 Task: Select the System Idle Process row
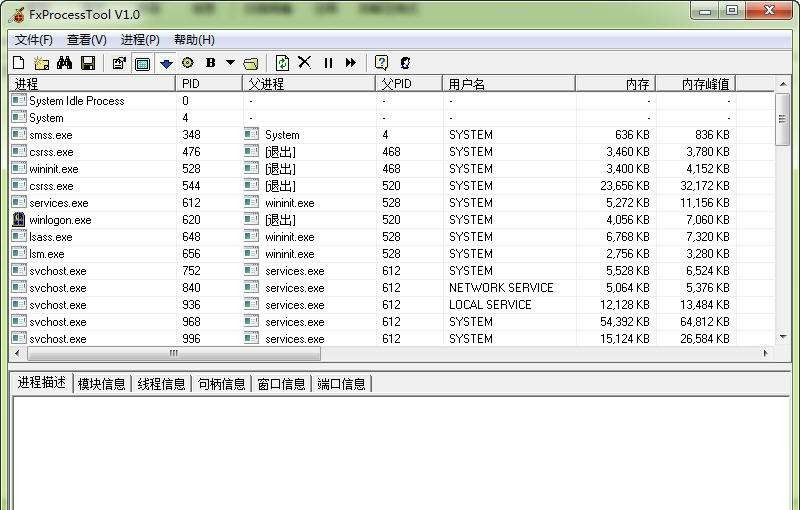coord(392,101)
